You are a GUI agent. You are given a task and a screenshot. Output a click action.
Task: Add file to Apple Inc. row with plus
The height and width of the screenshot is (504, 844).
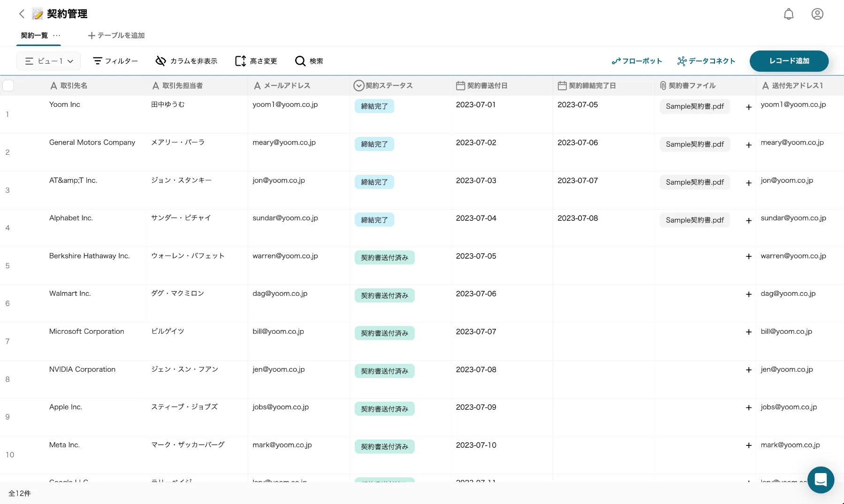[x=749, y=407]
